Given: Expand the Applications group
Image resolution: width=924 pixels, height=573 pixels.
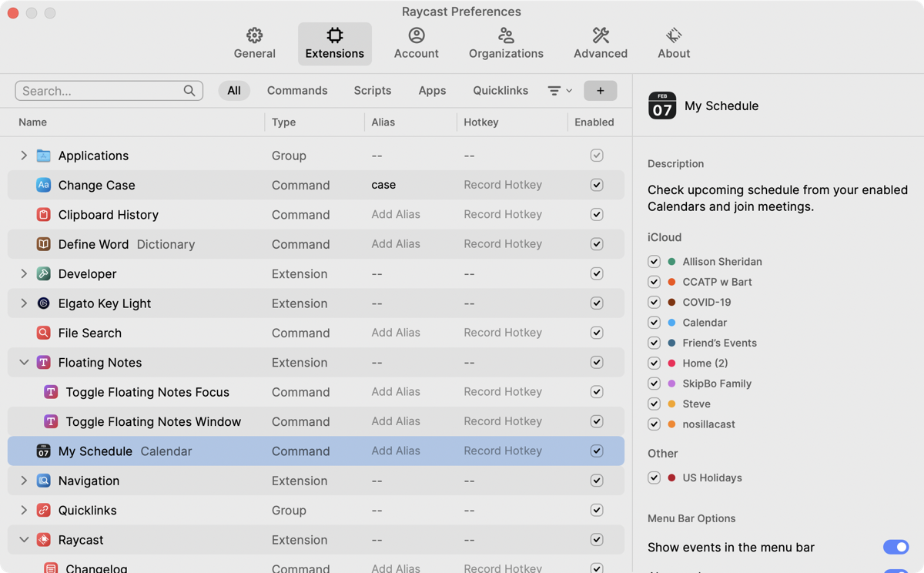Looking at the screenshot, I should pyautogui.click(x=24, y=156).
